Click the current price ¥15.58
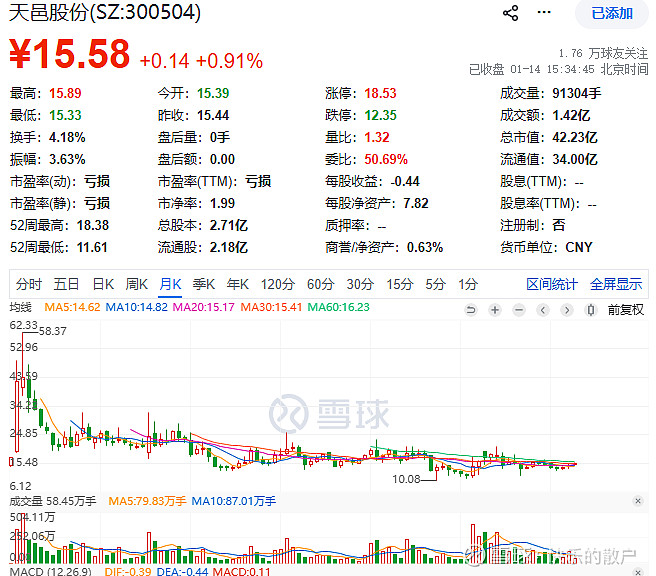 pos(69,54)
